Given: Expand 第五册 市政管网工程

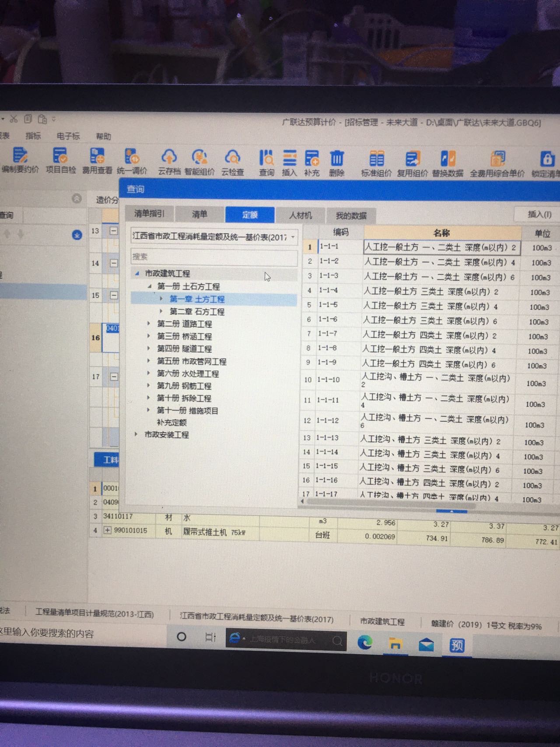Looking at the screenshot, I should click(x=149, y=361).
